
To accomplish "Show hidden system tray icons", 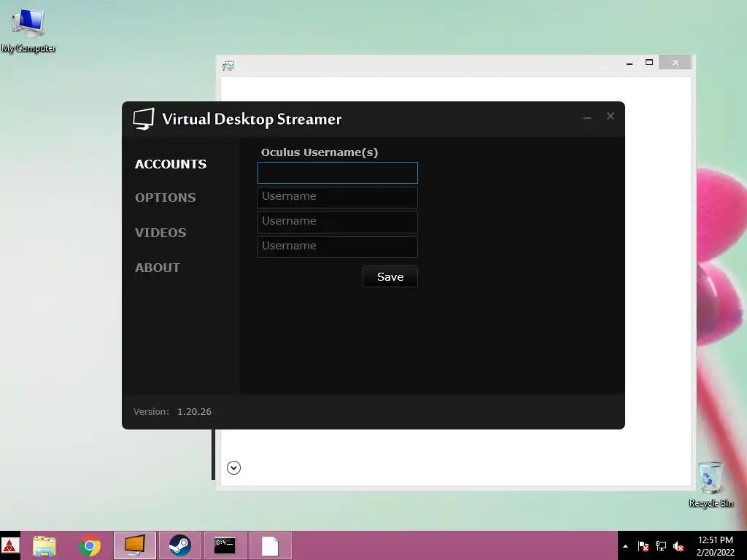I will [625, 546].
